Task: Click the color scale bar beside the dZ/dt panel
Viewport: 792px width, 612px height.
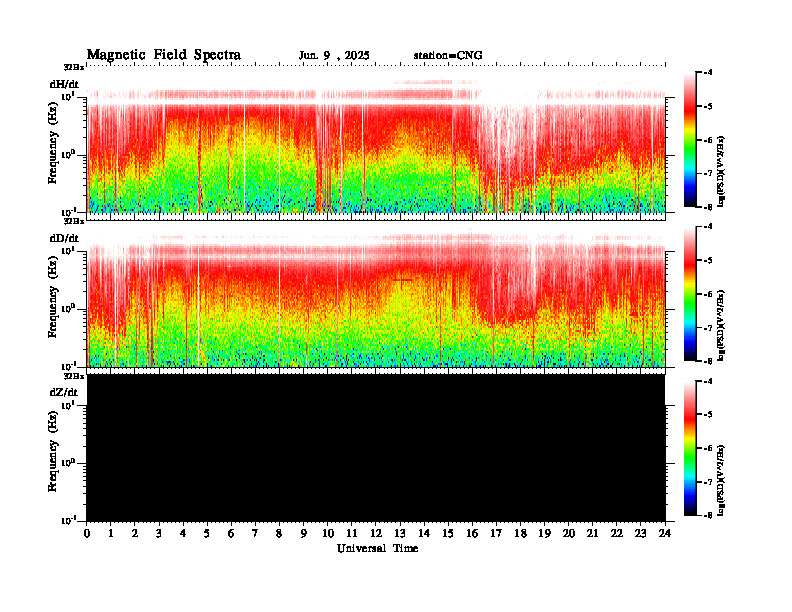Action: point(690,448)
